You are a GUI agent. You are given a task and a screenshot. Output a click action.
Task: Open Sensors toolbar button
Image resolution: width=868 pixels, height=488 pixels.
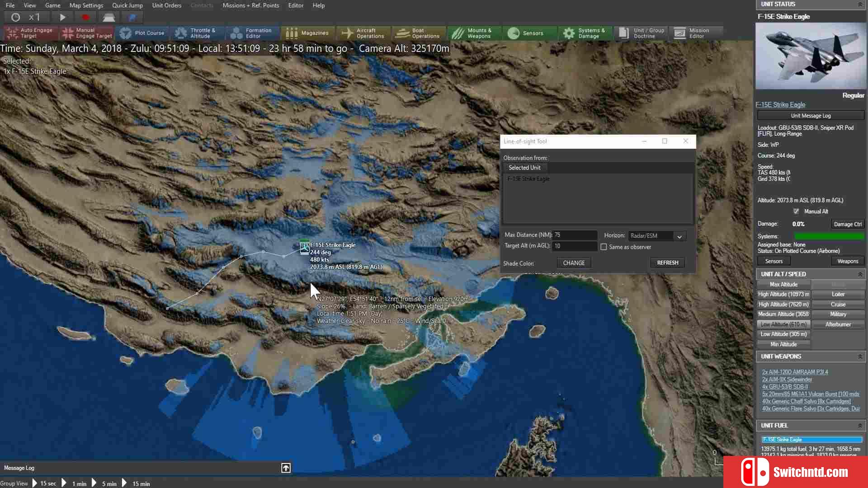pyautogui.click(x=529, y=33)
